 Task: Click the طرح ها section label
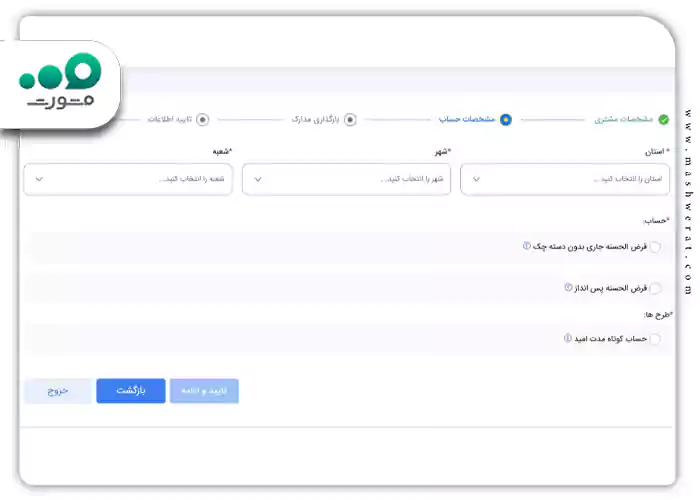pyautogui.click(x=658, y=315)
